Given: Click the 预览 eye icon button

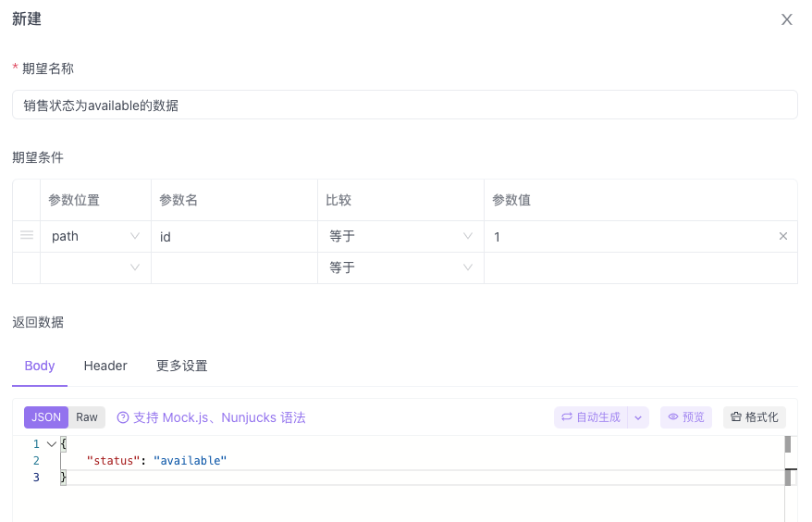Looking at the screenshot, I should 685,417.
